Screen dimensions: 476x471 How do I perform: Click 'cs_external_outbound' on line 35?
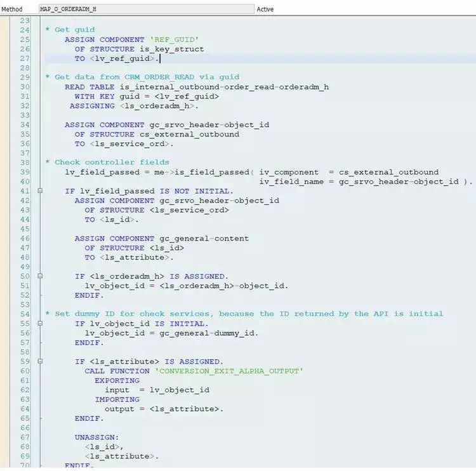pyautogui.click(x=189, y=135)
